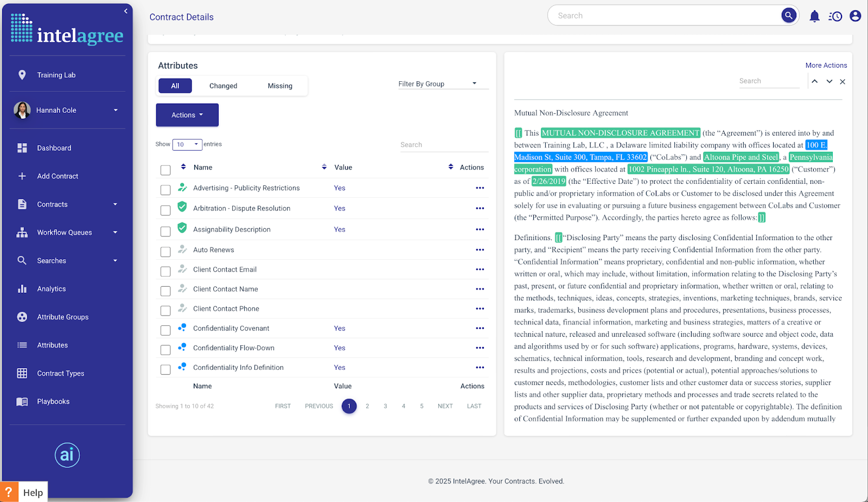Viewport: 868px width, 502px height.
Task: Check the Confidentiality Flow-Down row
Action: [x=165, y=350]
